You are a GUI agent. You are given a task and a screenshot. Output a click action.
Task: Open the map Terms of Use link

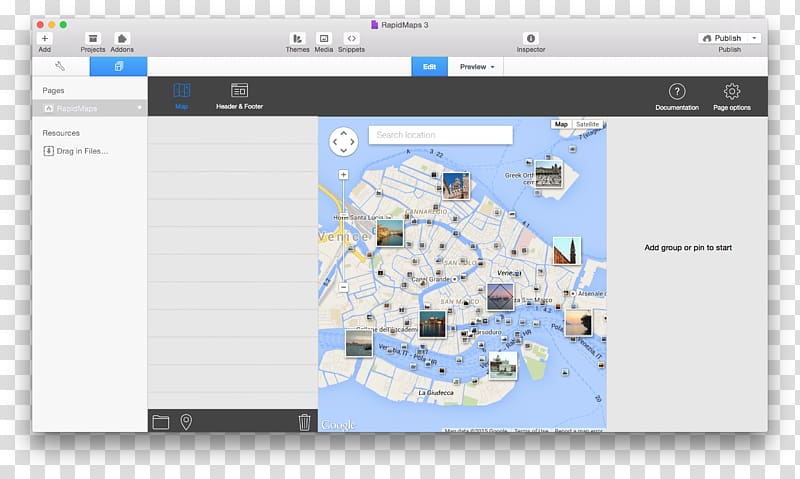point(531,431)
